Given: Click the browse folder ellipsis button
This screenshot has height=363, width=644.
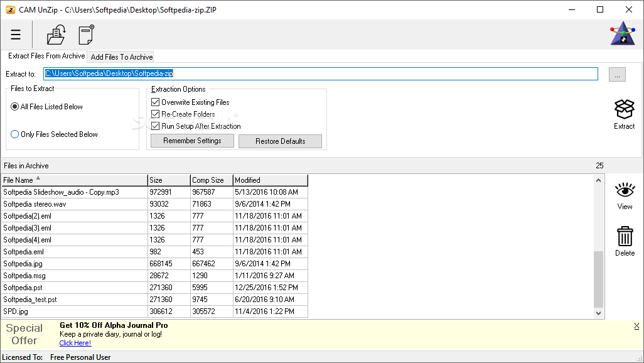Looking at the screenshot, I should 617,75.
